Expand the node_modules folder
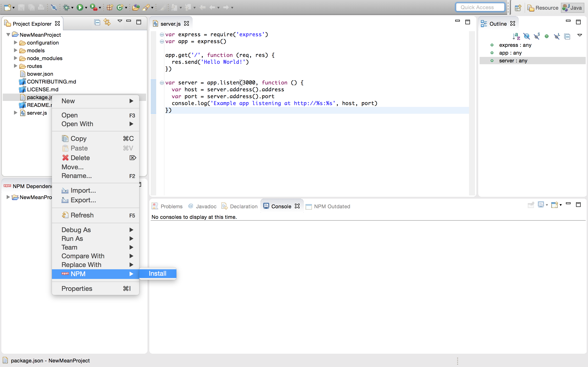Screen dimensions: 588x367 pyautogui.click(x=16, y=58)
